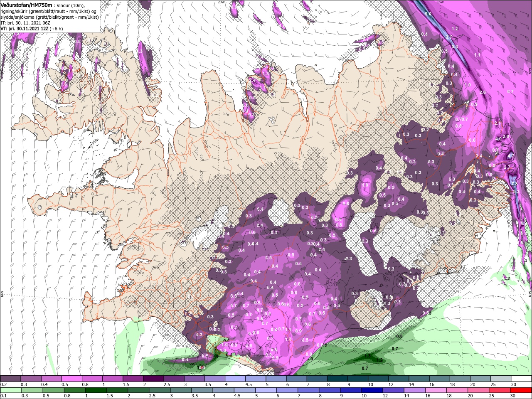Image resolution: width=532 pixels, height=399 pixels.
Task: Pick the pure red bottom-row swatch starting at 30
Action: pos(521,390)
